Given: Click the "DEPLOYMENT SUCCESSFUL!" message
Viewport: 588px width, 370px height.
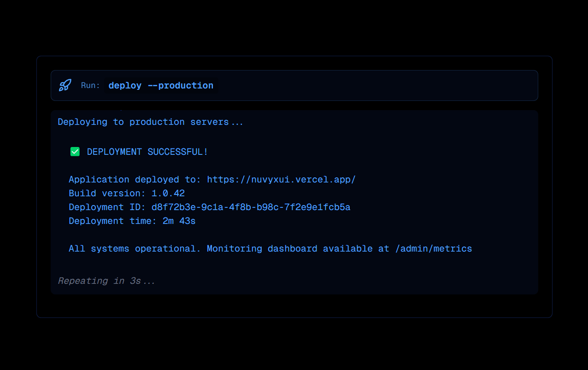Looking at the screenshot, I should pos(147,152).
